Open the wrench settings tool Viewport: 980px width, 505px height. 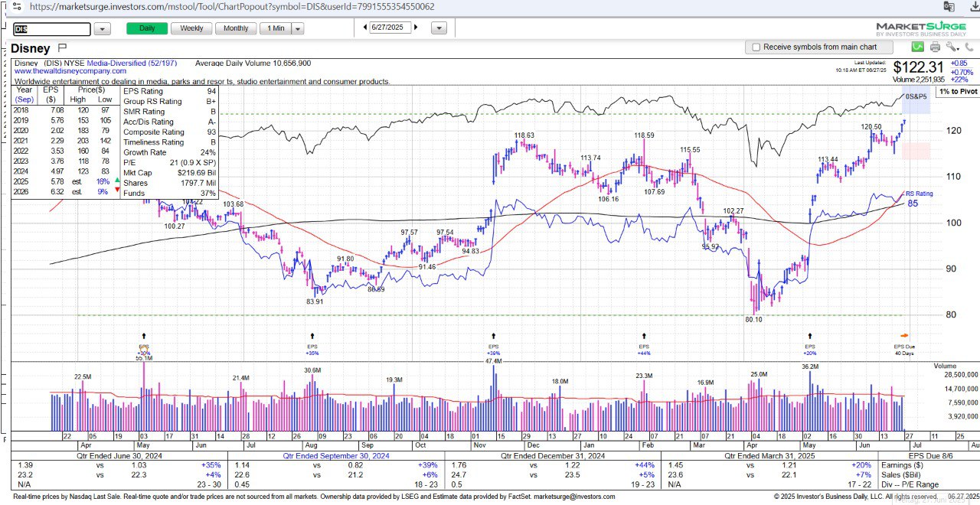click(951, 47)
